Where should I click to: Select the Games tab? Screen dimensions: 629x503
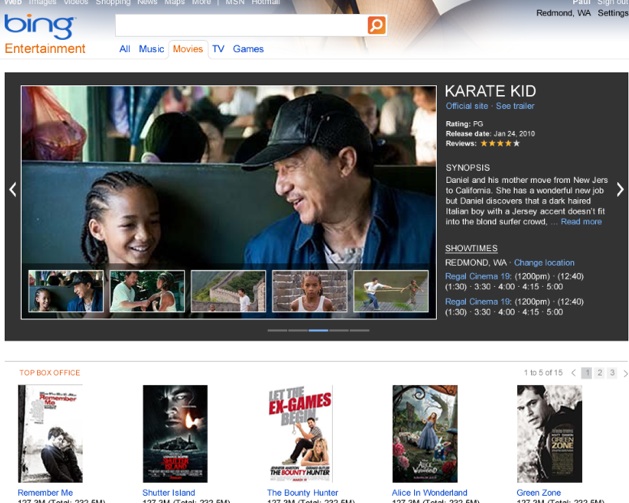[248, 49]
